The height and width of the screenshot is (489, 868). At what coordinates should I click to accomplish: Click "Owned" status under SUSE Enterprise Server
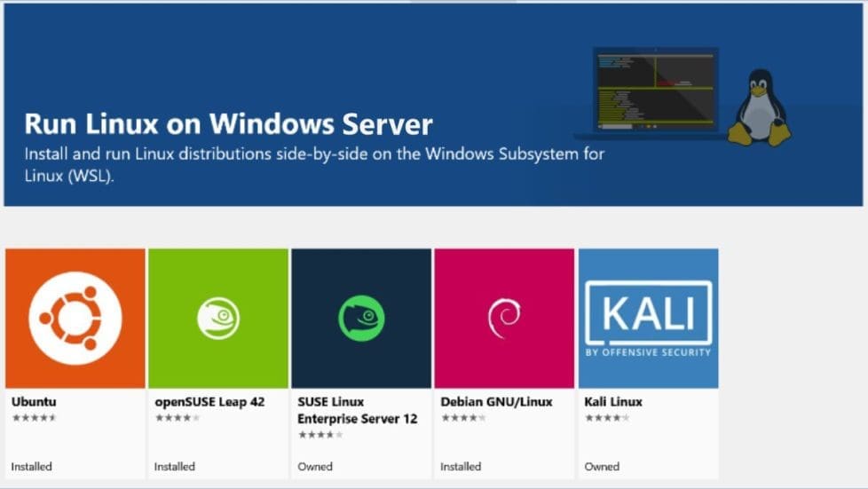315,466
